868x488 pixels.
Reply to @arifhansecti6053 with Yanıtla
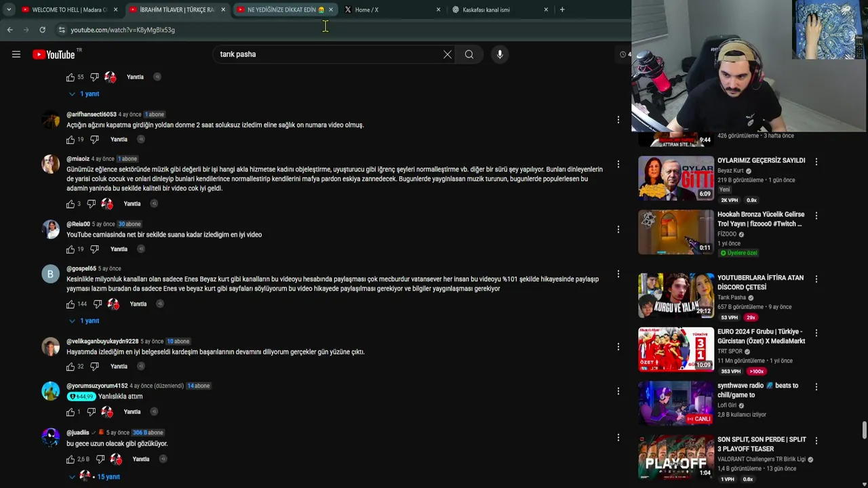coord(119,140)
